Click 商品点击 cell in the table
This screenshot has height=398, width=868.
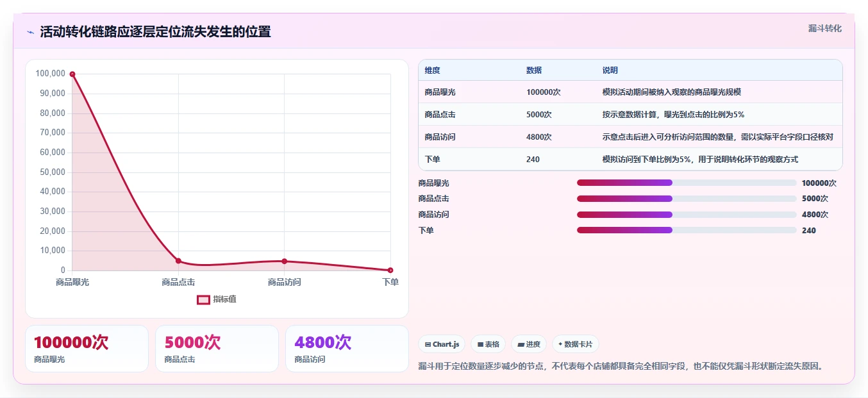(x=440, y=115)
